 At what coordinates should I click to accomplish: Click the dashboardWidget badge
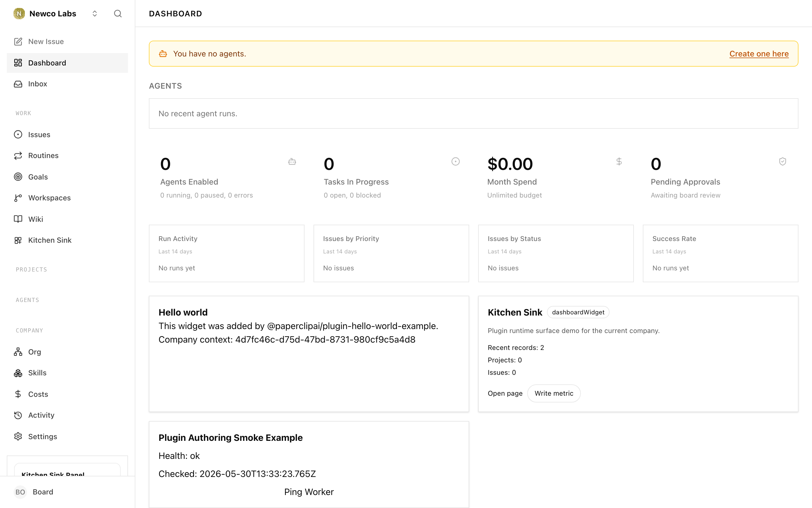(578, 312)
